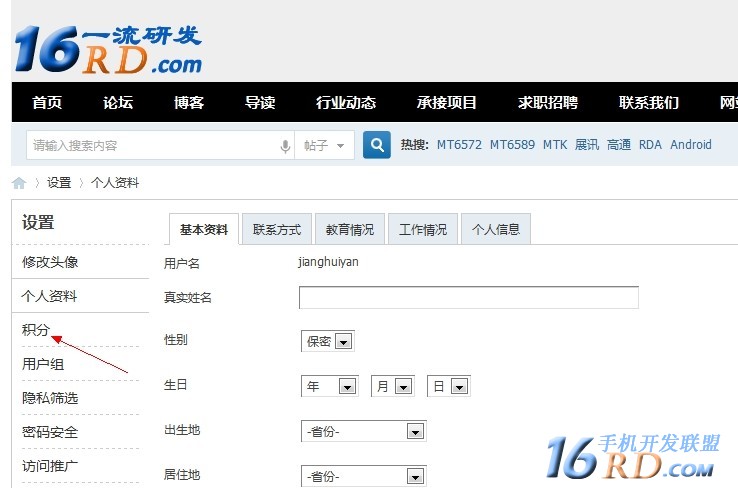This screenshot has height=488, width=738.
Task: Click the 16RD.com site logo
Action: (108, 50)
